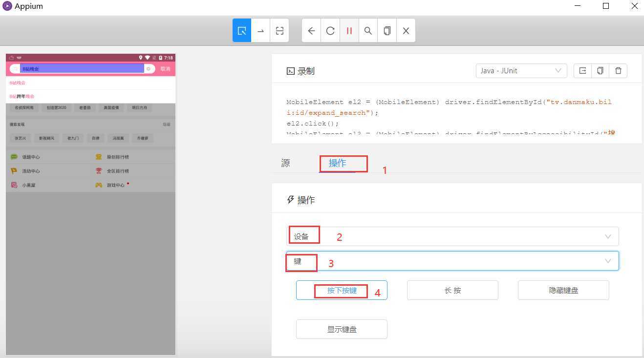
Task: Open the Search for element tool
Action: click(368, 31)
